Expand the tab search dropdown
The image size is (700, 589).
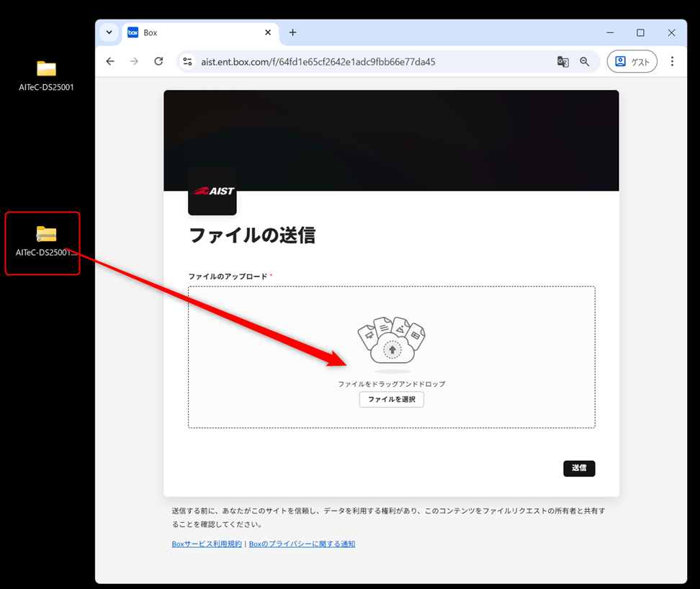pyautogui.click(x=109, y=32)
